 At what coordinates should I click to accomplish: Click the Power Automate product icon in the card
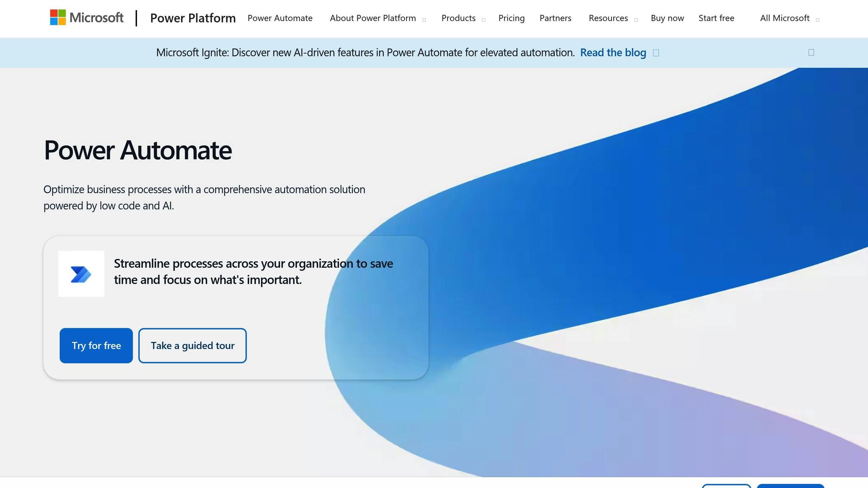tap(81, 273)
